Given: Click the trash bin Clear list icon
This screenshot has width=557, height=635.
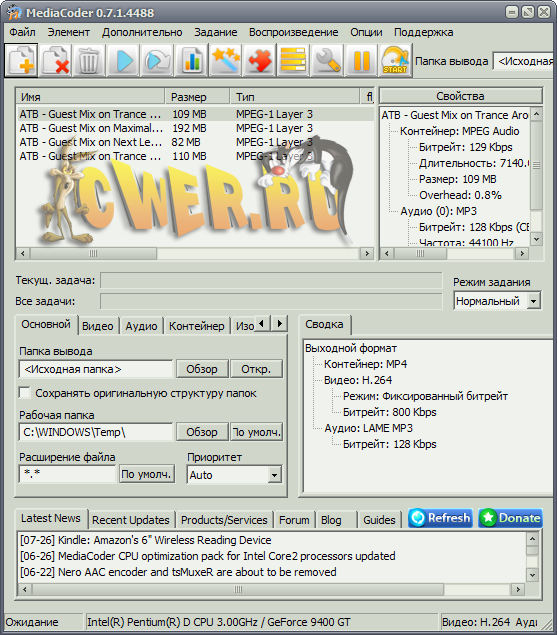Looking at the screenshot, I should pyautogui.click(x=90, y=60).
